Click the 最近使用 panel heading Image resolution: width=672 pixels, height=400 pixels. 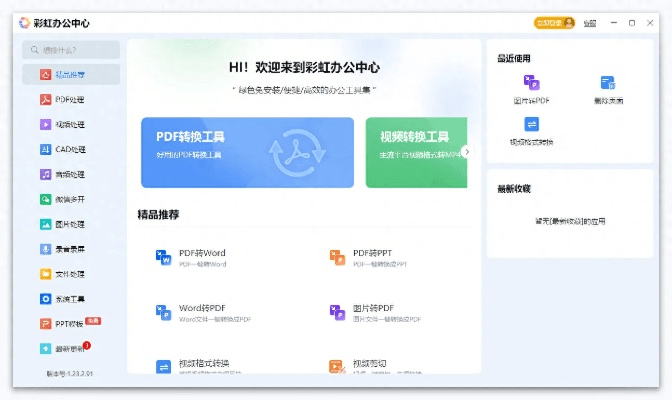tap(513, 58)
